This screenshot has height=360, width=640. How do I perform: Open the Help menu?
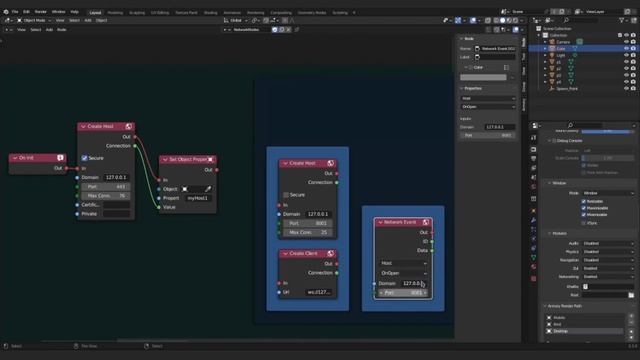click(x=74, y=12)
